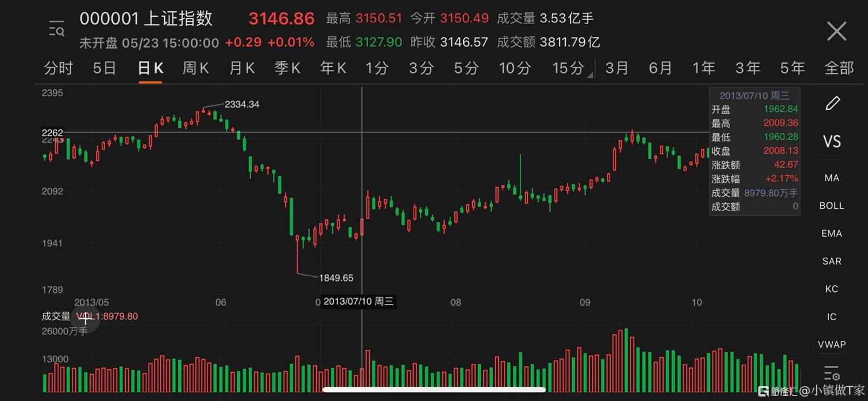Screen dimensions: 868x401
Task: Tap the 2334.34 high point label
Action: [x=242, y=104]
